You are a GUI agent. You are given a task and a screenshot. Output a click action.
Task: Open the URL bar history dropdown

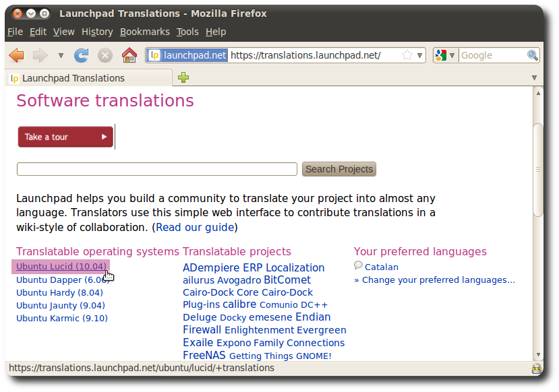pos(419,55)
